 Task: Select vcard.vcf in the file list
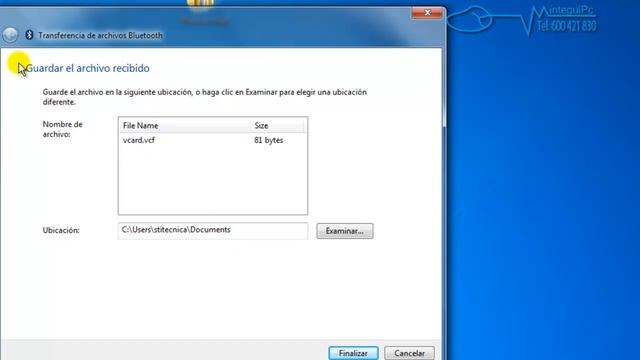click(139, 140)
